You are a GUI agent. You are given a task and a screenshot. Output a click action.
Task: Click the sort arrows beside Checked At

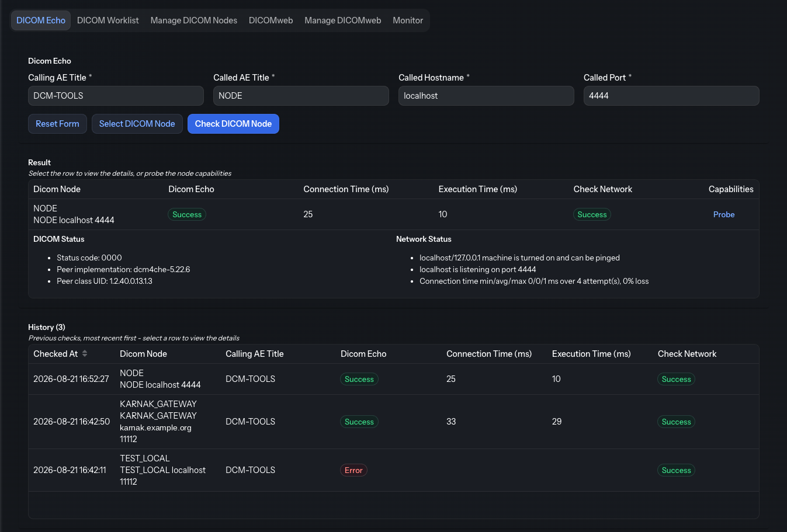[x=85, y=354]
